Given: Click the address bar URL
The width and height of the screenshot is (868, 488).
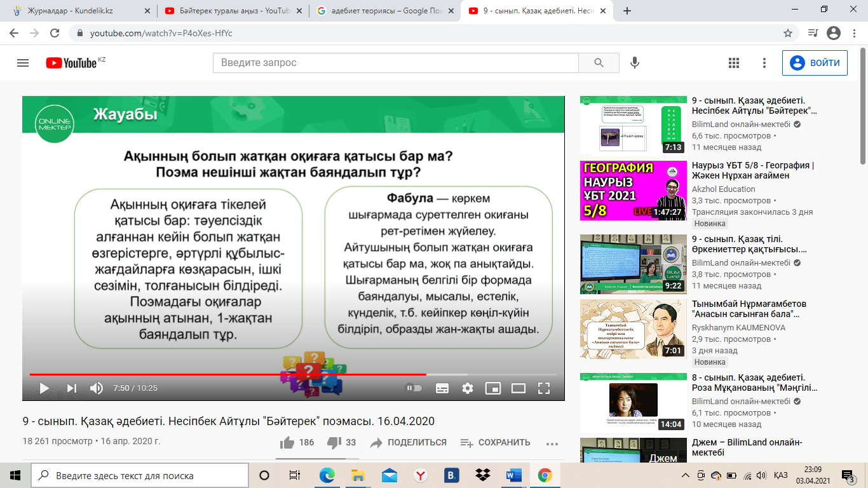Looking at the screenshot, I should pos(161,33).
